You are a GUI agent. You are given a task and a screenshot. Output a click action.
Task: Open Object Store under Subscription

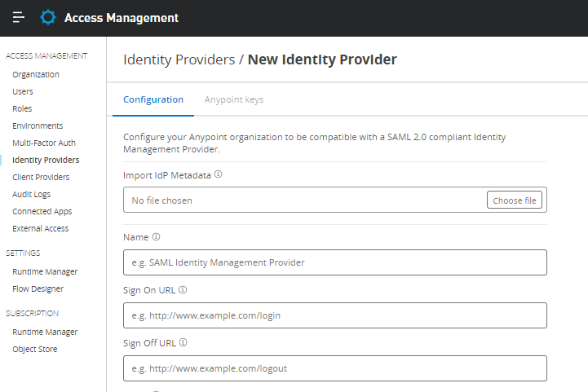point(35,350)
